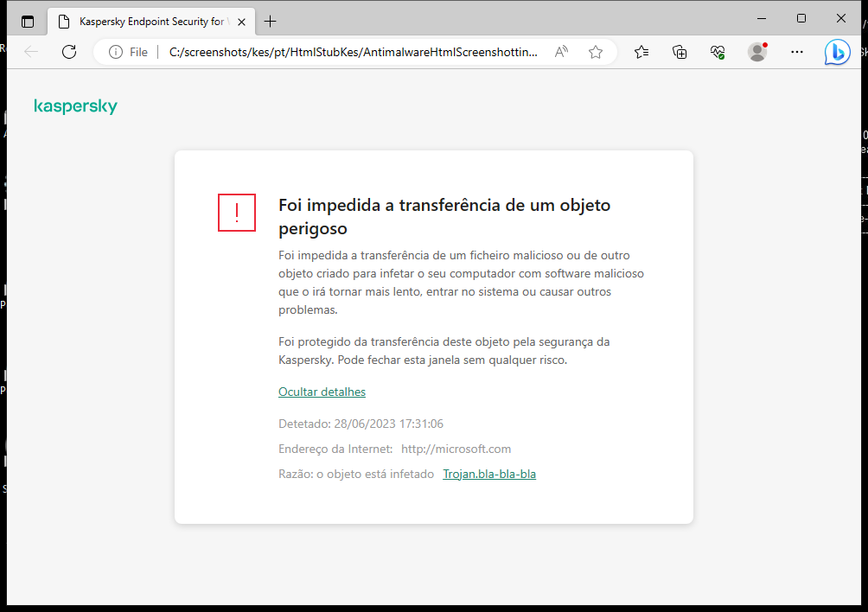The height and width of the screenshot is (612, 868).
Task: Start Read aloud from the address bar
Action: (x=561, y=52)
